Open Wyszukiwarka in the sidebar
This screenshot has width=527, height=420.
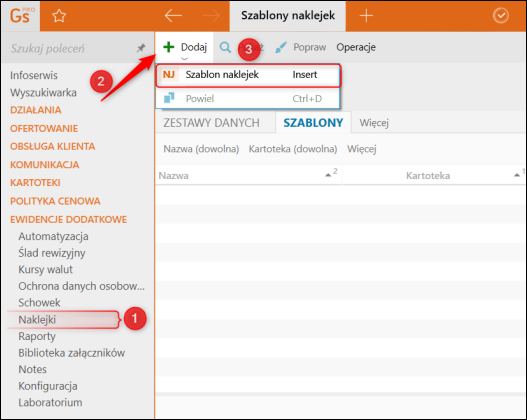43,92
